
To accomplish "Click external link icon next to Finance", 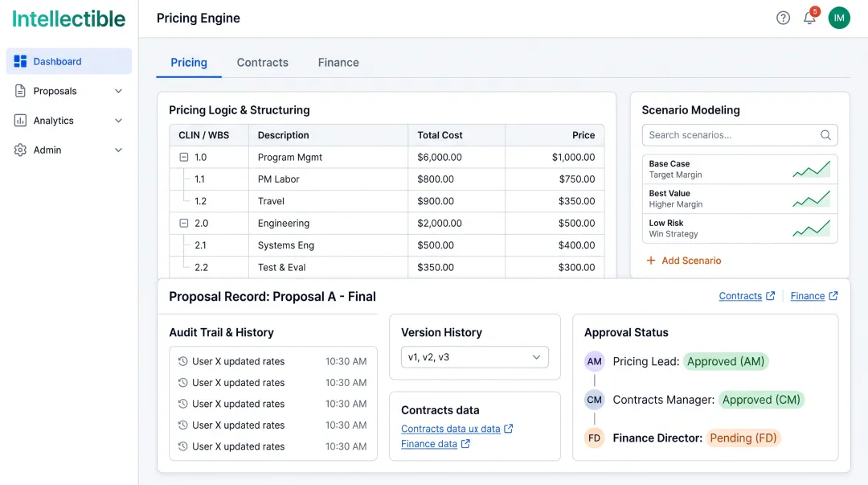I will pyautogui.click(x=833, y=295).
